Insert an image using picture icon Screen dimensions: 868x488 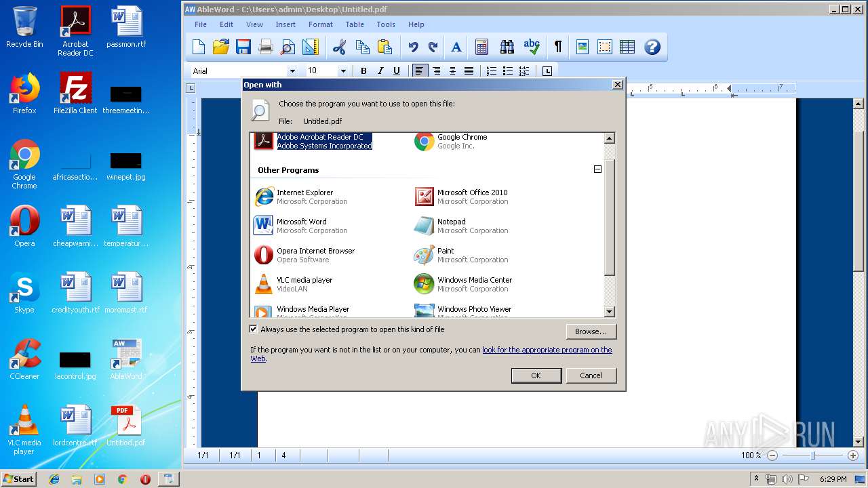(x=582, y=47)
